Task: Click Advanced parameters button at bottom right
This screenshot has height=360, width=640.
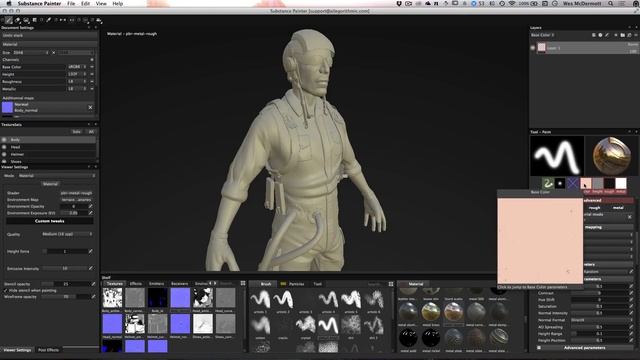Action: click(584, 348)
